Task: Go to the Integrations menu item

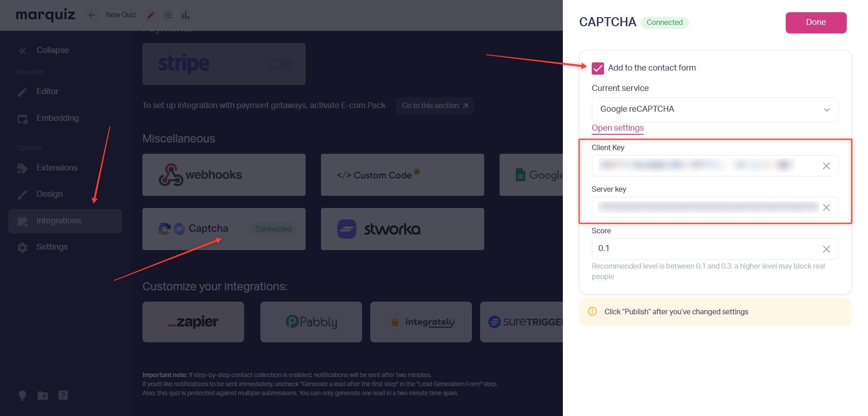Action: 65,221
